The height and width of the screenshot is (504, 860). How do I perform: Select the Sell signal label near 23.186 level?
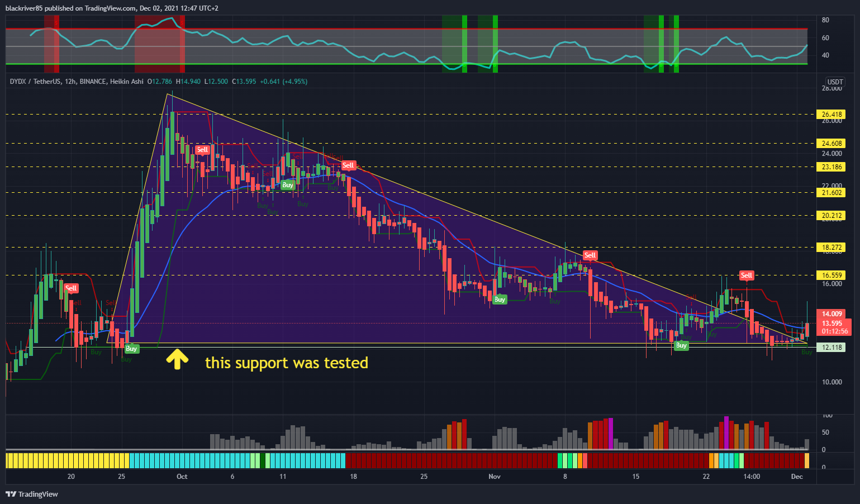(348, 165)
